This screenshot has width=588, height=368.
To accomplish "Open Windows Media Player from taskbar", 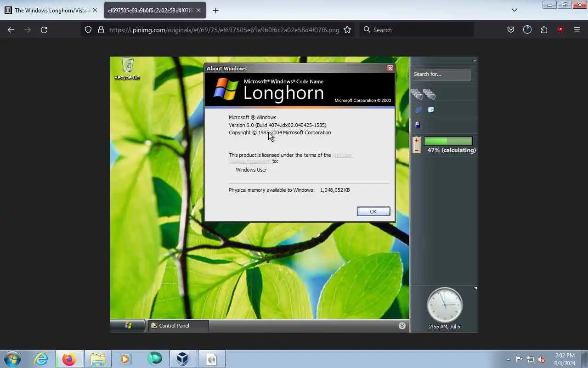I will click(125, 359).
